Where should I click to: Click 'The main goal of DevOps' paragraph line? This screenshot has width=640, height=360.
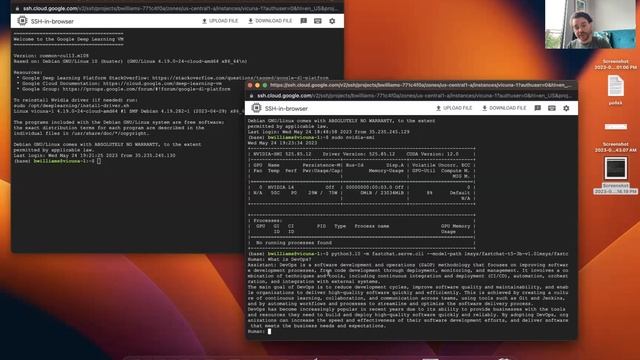pos(408,287)
